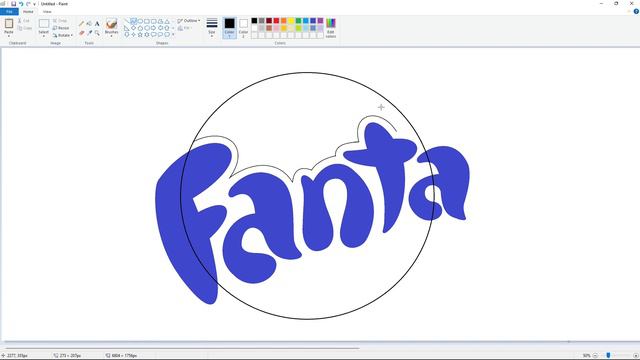Screen dimensions: 640x360
Task: Pick the green color swatch
Action: pos(298,20)
